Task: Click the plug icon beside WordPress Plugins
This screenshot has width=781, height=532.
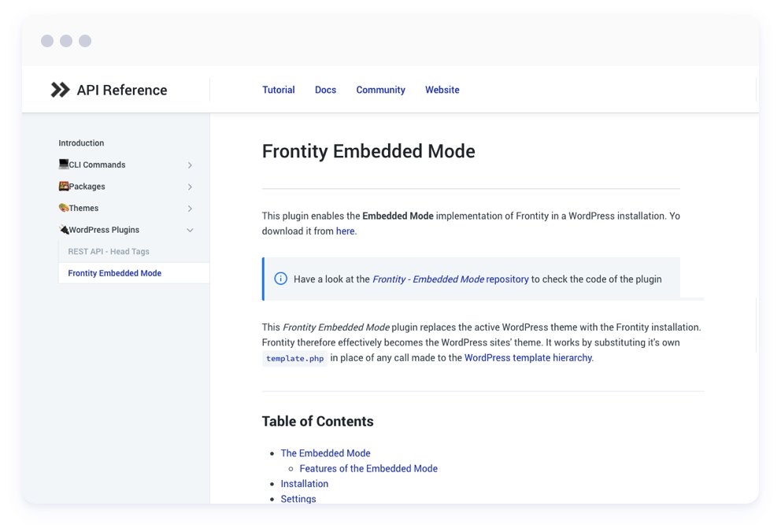Action: 64,230
